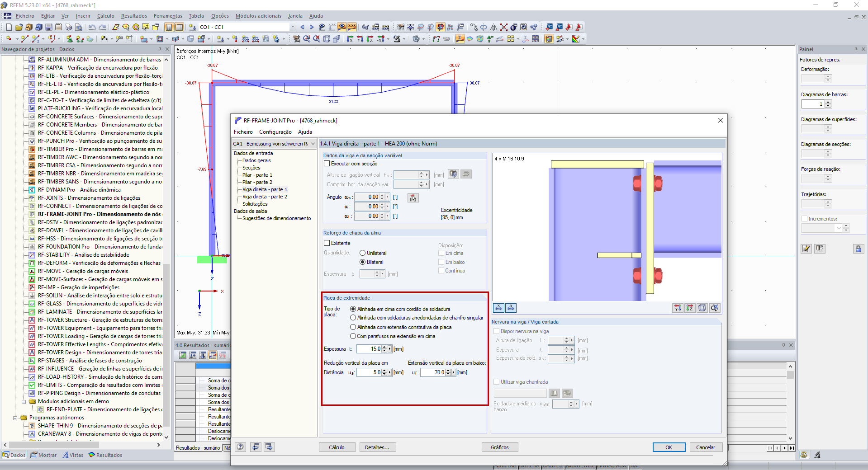Click the Open folder icon in main toolbar
The width and height of the screenshot is (868, 470).
(19, 27)
